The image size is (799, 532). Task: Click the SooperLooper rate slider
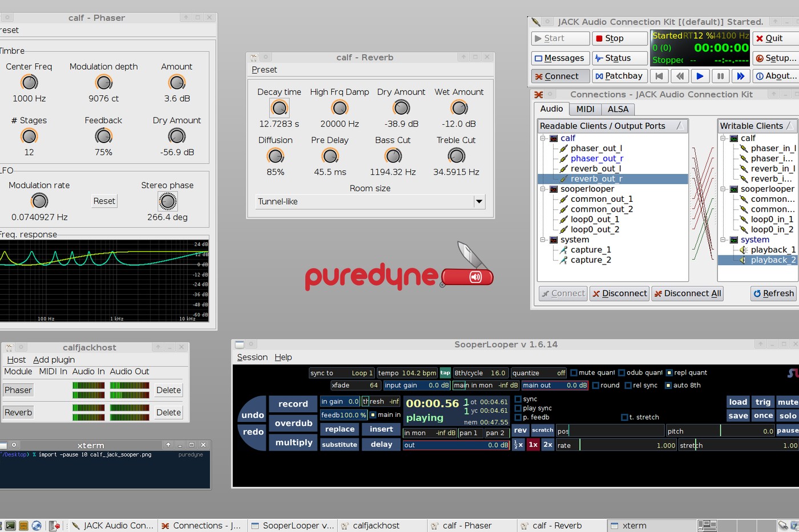click(616, 445)
